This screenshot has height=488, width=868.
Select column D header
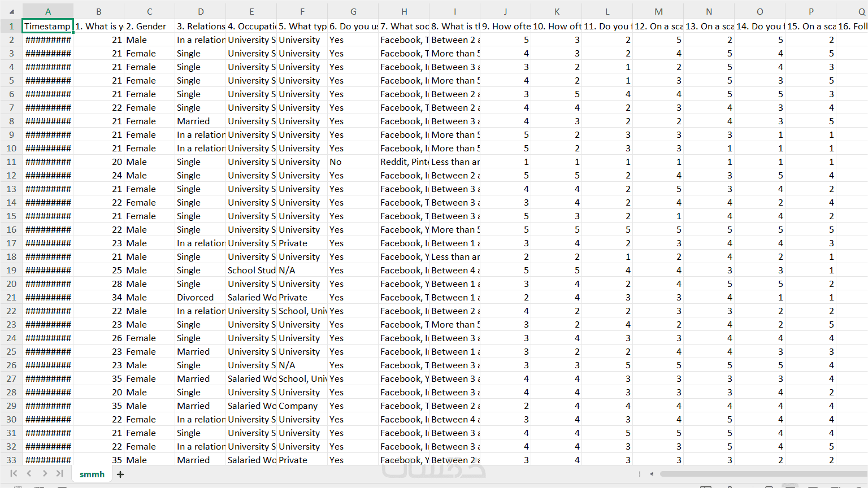pos(201,11)
